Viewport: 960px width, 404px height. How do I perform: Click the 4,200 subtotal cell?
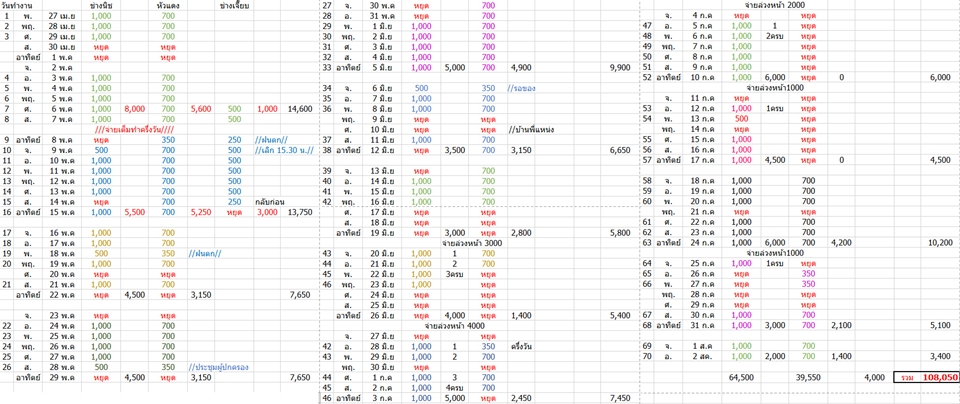pos(840,244)
